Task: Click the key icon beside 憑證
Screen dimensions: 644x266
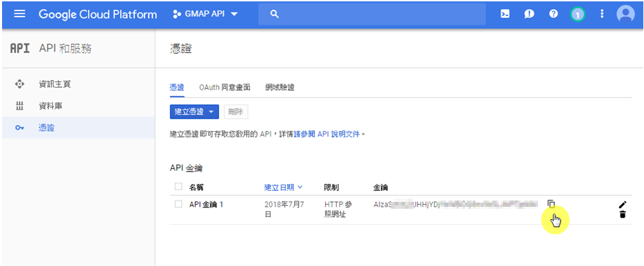Action: click(x=19, y=128)
